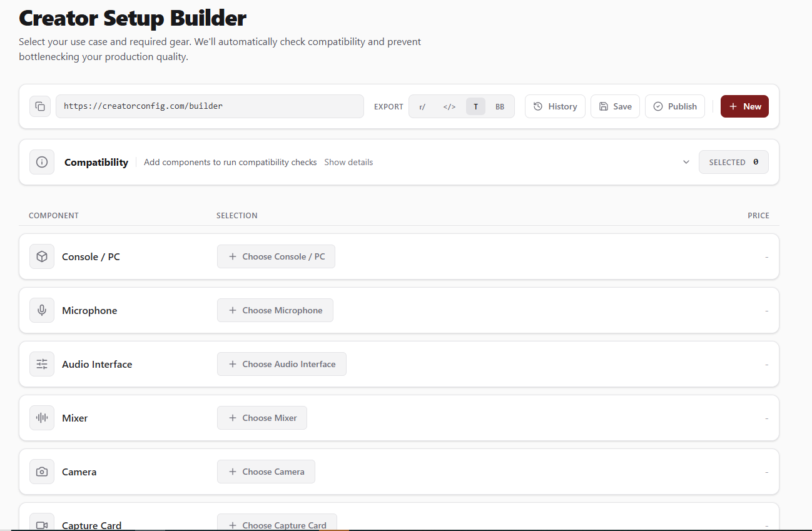Choose Capture Card component
This screenshot has width=812, height=531.
point(277,524)
